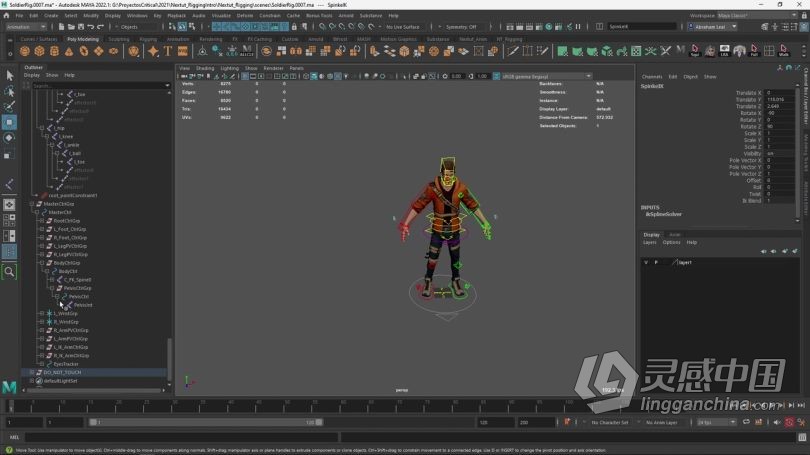Viewport: 810px width, 455px height.
Task: Open the Animation menu set dropdown
Action: point(26,27)
